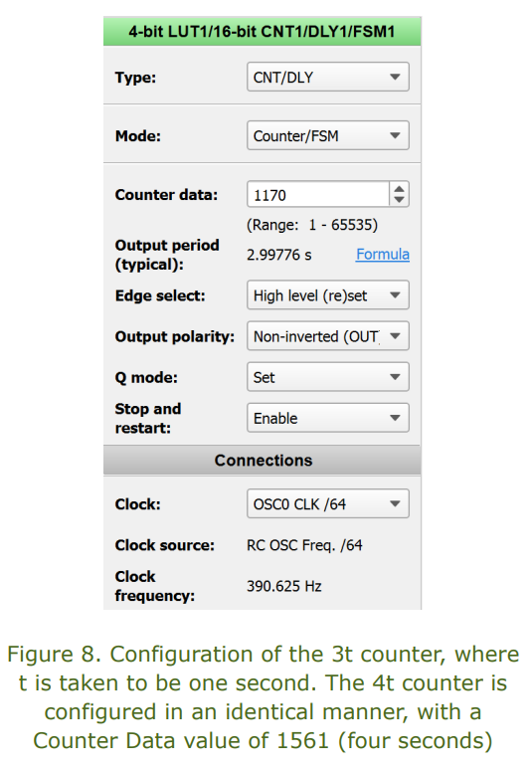
Task: Click the Connections section header
Action: (263, 461)
